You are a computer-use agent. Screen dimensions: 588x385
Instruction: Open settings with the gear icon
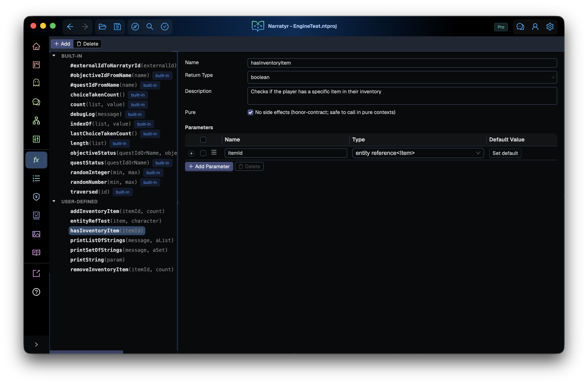(550, 27)
